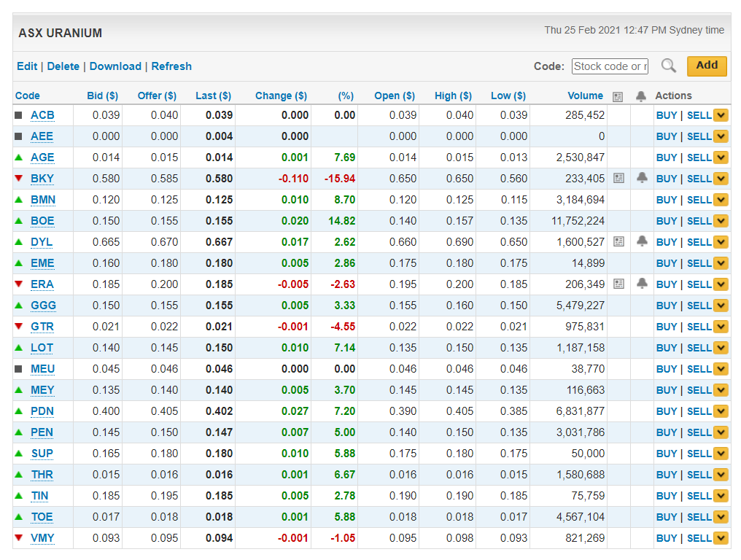Download the watchlist data
This screenshot has width=741, height=560.
pos(115,66)
